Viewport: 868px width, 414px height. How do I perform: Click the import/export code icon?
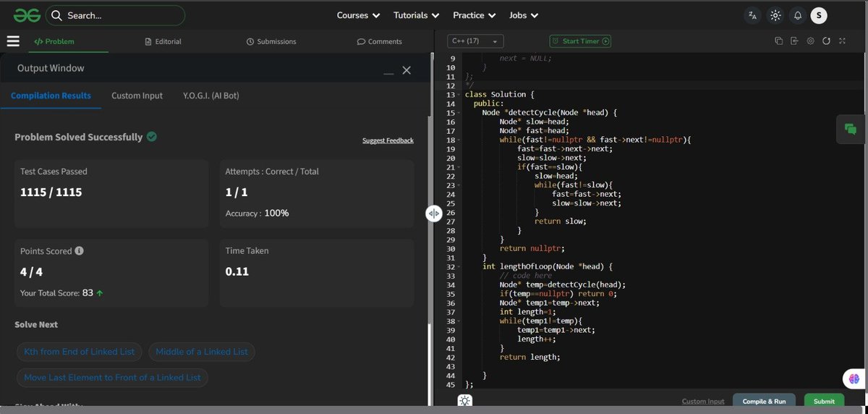click(794, 41)
